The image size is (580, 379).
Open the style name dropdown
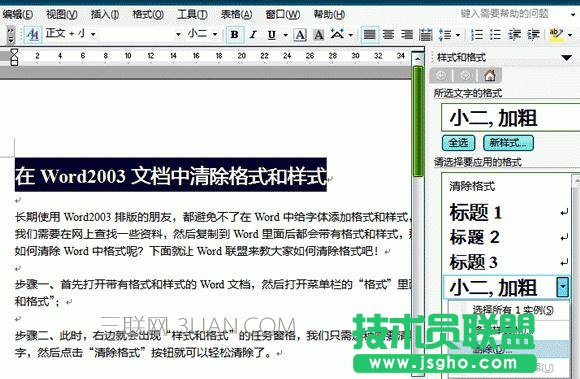93,34
